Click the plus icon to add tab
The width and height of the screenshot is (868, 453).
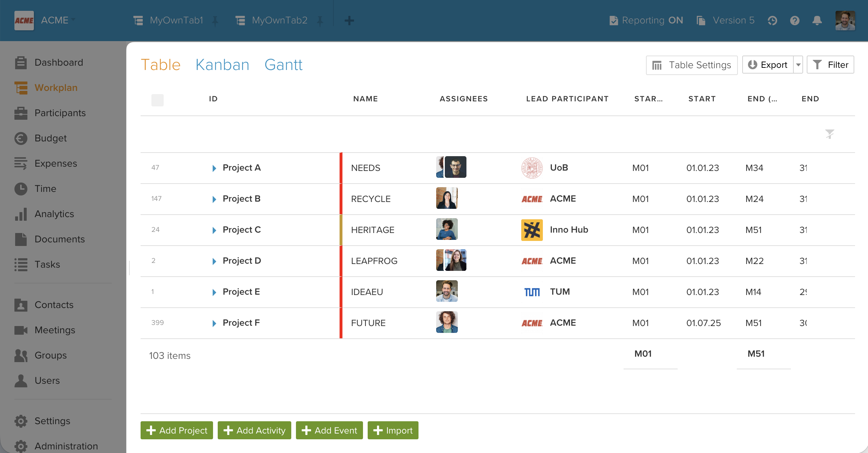349,21
